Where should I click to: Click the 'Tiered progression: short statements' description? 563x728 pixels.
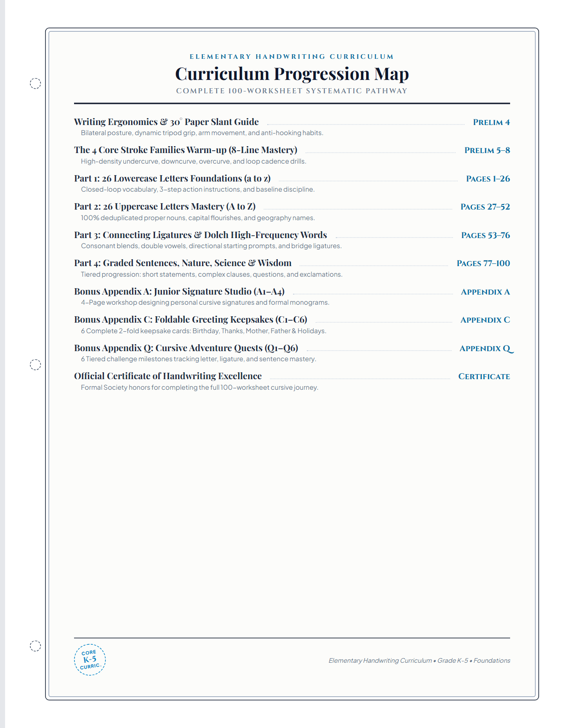click(x=212, y=274)
